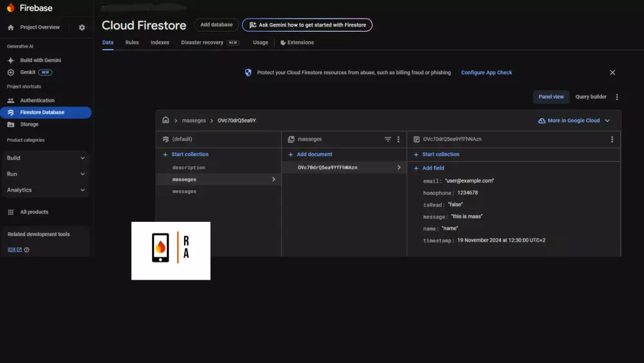Select document OVc70drQ5ea9YfFhNAzn in the list
Screen dimensions: 644x363
pos(344,168)
